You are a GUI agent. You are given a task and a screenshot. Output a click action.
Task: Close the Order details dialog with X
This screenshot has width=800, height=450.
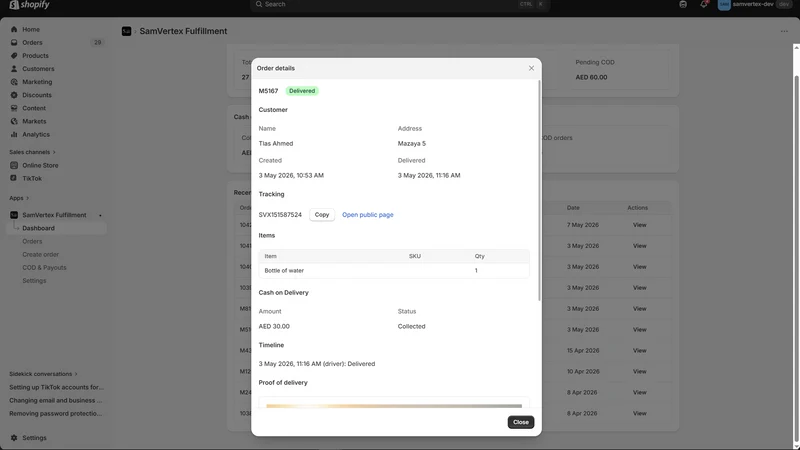pos(531,68)
